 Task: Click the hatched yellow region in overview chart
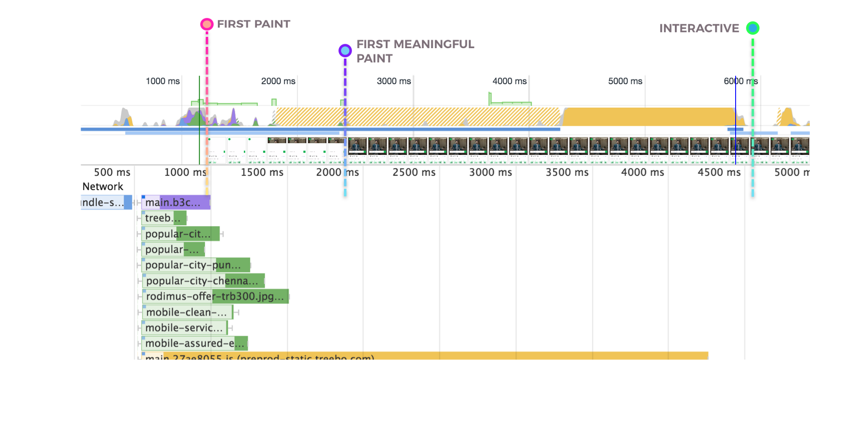[x=417, y=117]
